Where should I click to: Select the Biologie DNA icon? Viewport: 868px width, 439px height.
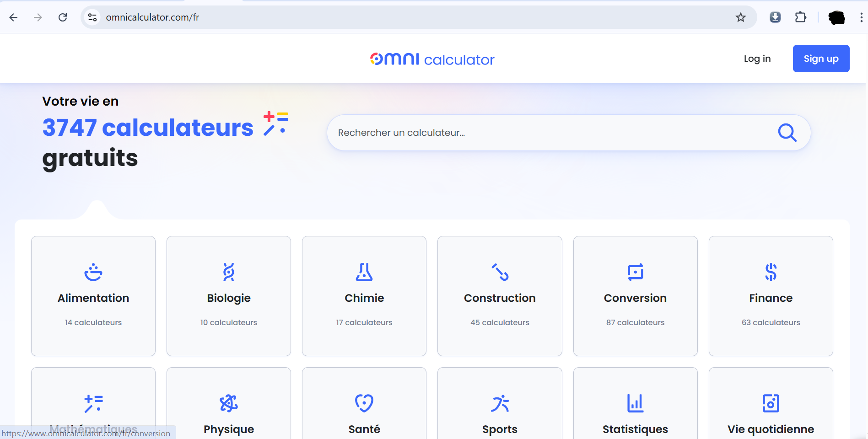[x=229, y=272]
